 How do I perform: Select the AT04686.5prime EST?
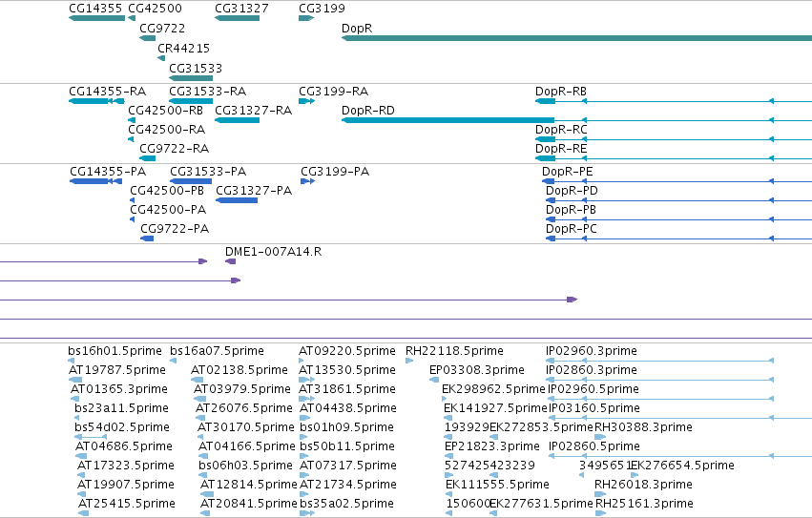click(x=81, y=456)
